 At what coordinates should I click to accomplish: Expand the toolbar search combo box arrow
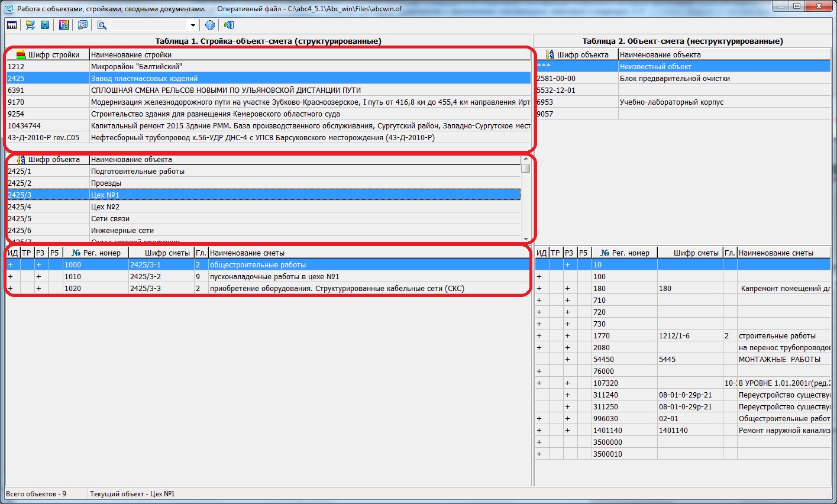(193, 25)
